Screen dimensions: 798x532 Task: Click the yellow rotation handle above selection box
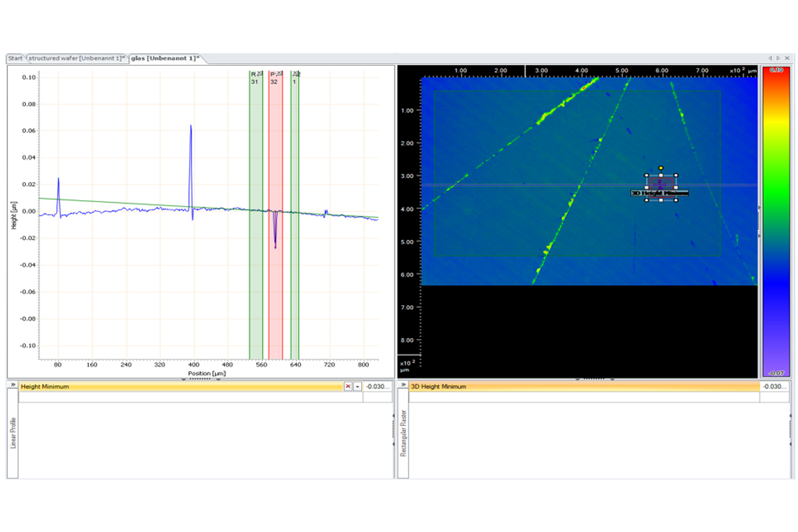(661, 168)
